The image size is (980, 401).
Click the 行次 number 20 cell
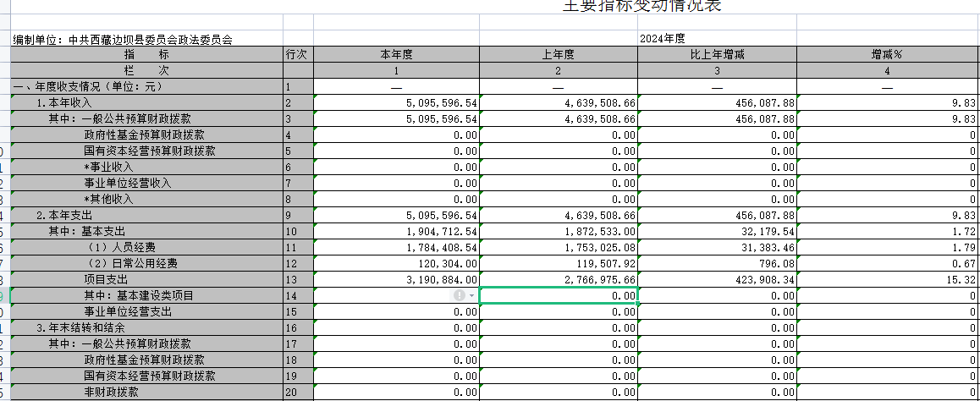point(298,393)
